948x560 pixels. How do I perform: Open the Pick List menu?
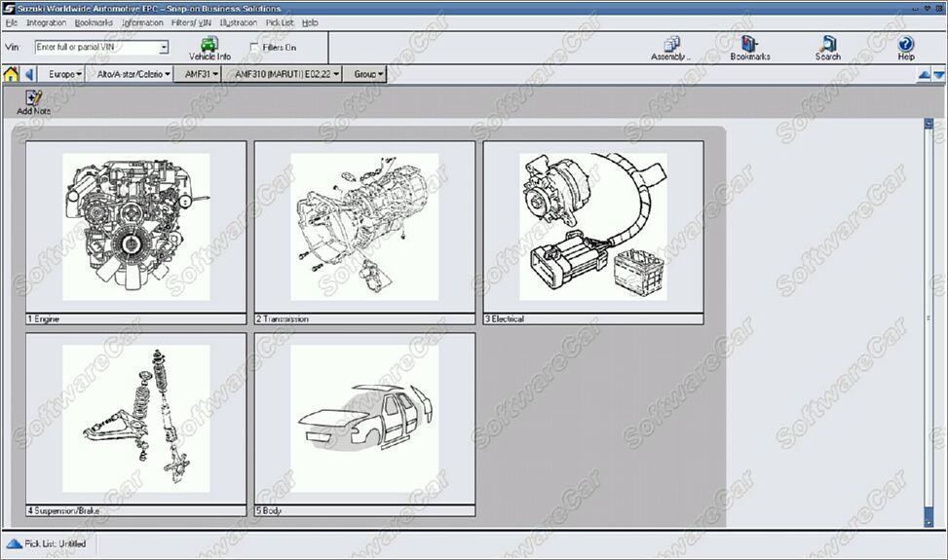click(280, 23)
